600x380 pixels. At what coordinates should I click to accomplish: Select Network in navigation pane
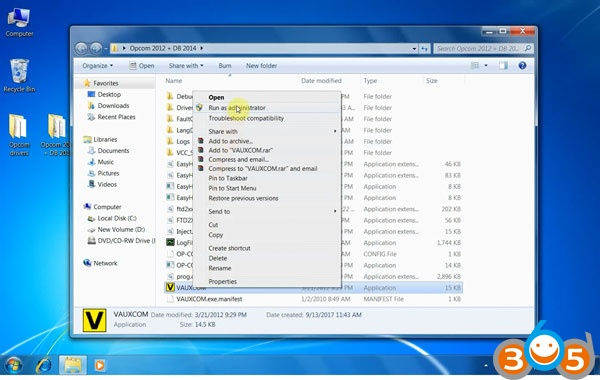tap(105, 263)
